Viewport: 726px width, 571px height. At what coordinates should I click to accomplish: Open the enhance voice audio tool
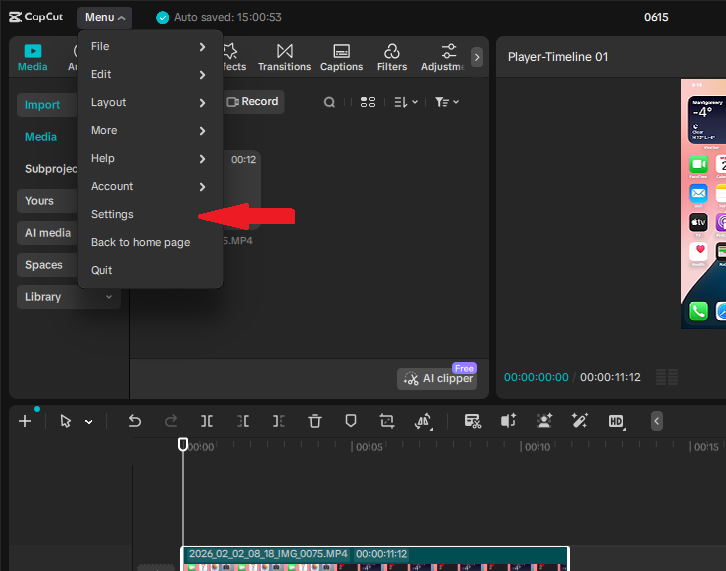508,421
